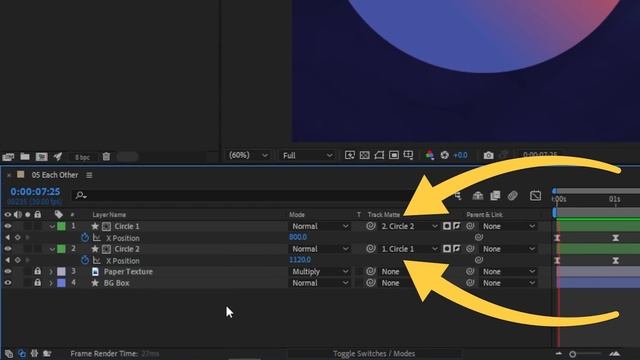Collapse the Circle 2 layer properties

tap(52, 249)
